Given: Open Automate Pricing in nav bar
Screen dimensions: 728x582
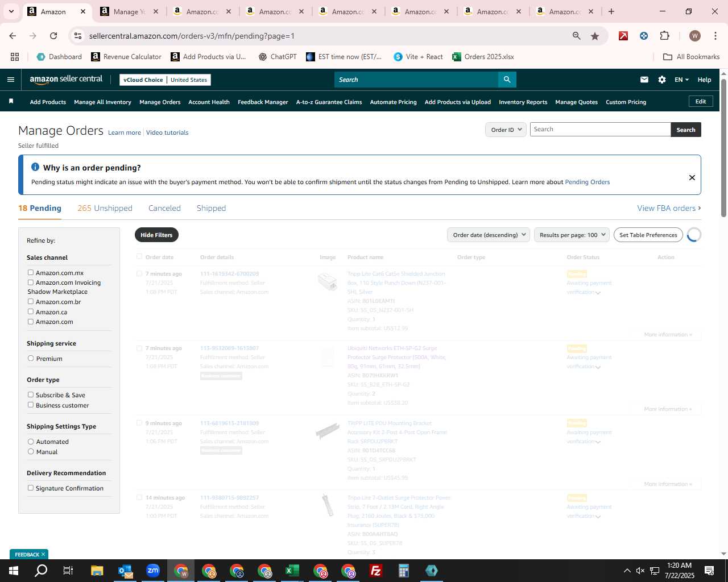Looking at the screenshot, I should [x=393, y=102].
